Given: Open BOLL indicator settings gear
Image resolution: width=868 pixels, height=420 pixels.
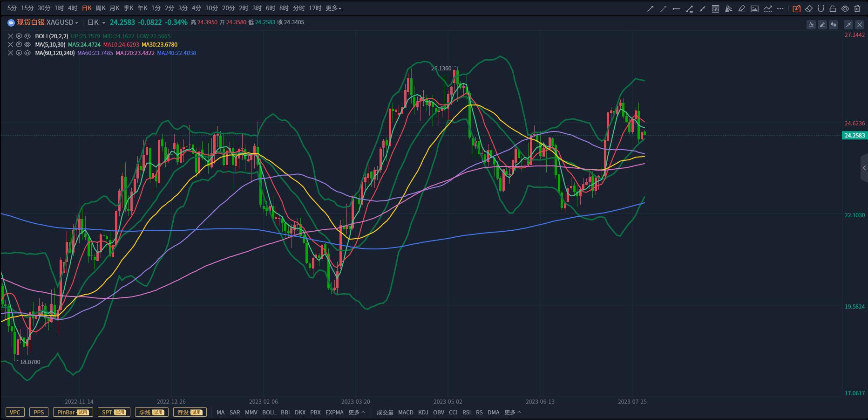Looking at the screenshot, I should [x=19, y=36].
